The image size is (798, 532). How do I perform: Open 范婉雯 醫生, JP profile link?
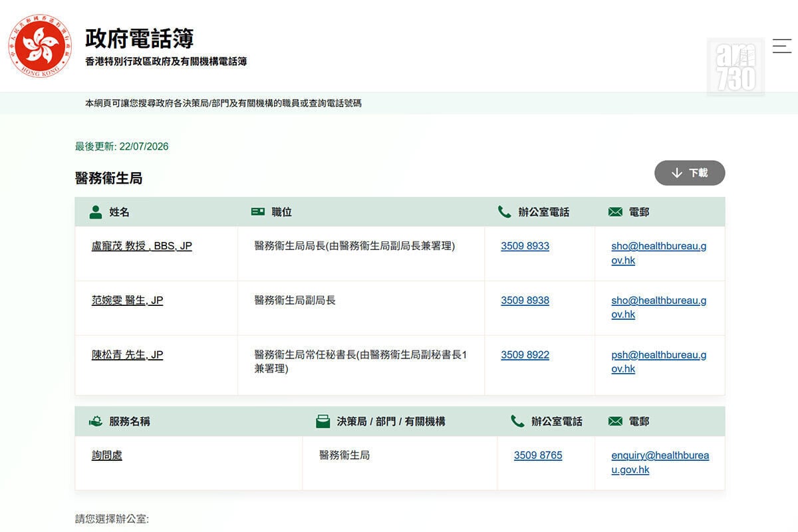[x=127, y=301]
